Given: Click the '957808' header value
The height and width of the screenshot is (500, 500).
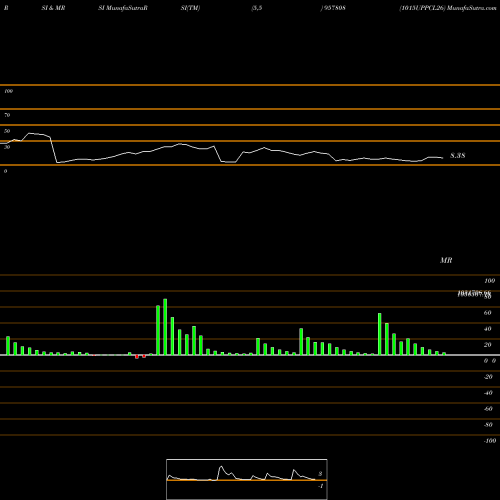Looking at the screenshot, I should pyautogui.click(x=334, y=8).
